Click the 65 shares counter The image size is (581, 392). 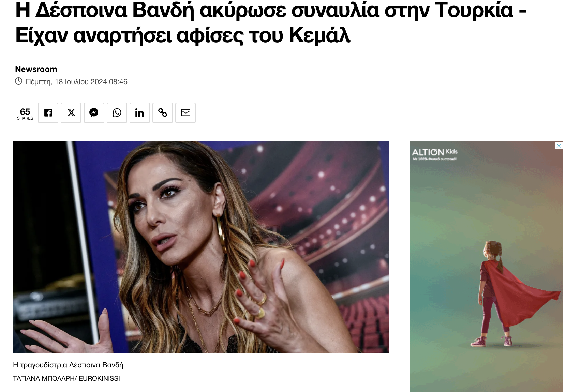pyautogui.click(x=25, y=114)
